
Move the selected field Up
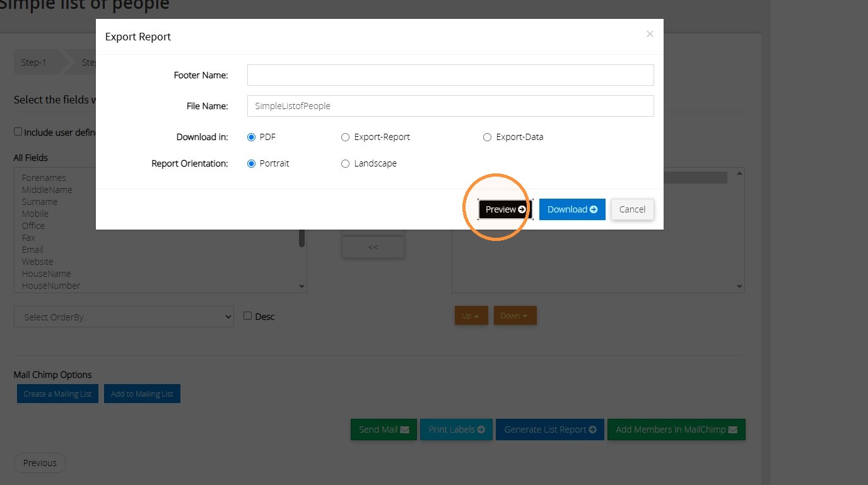pyautogui.click(x=471, y=316)
